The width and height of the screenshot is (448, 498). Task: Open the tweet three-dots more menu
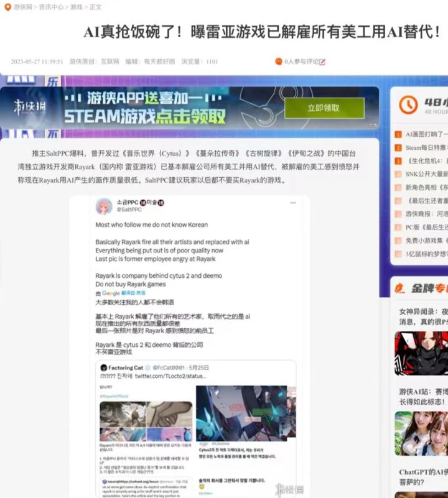[293, 203]
